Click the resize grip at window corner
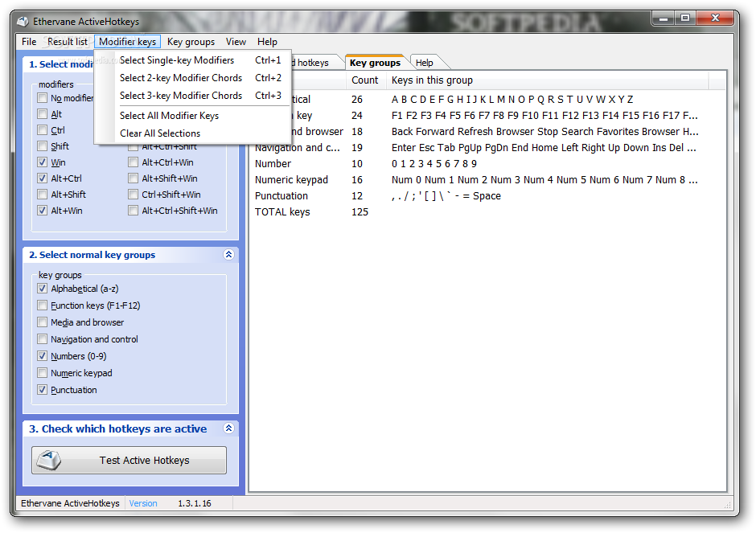The height and width of the screenshot is (533, 756). coord(727,505)
